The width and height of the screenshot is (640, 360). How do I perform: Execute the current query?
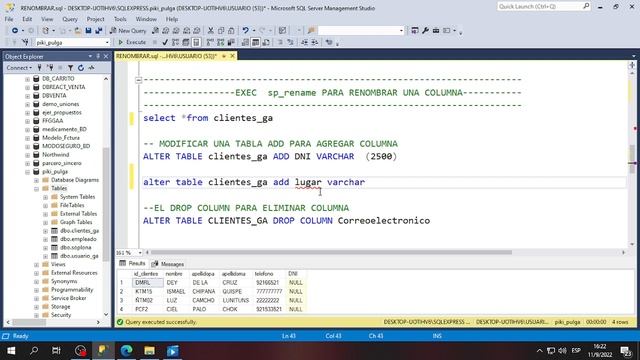pyautogui.click(x=131, y=42)
